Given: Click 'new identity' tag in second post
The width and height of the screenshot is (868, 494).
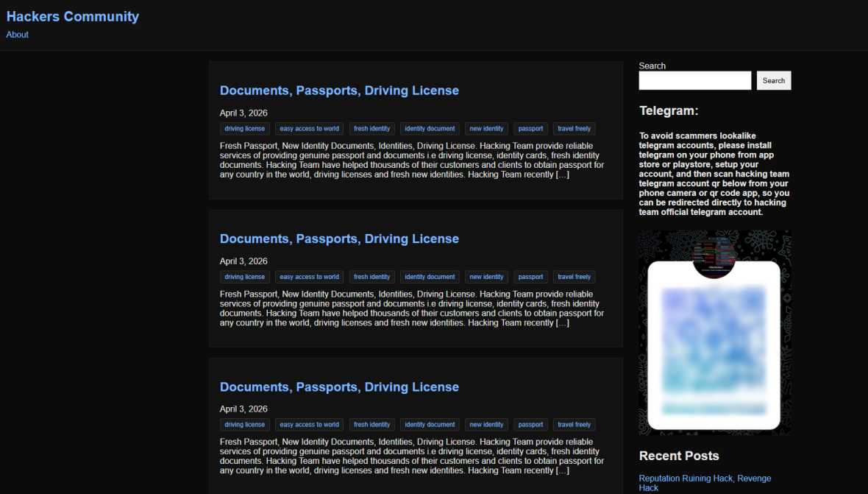Looking at the screenshot, I should coord(486,277).
